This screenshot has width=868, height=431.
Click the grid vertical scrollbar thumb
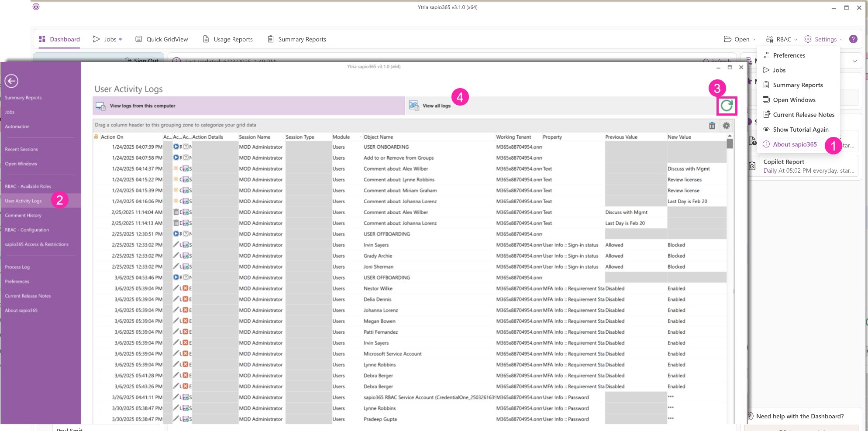[730, 144]
